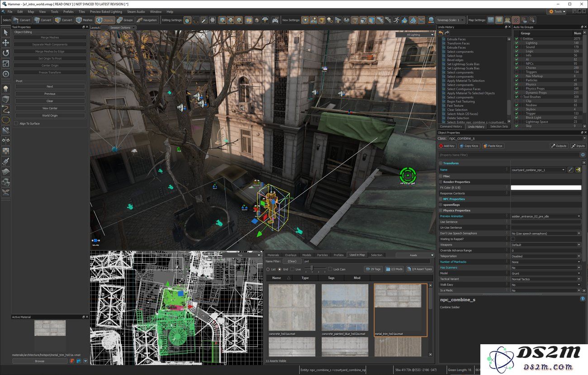Viewport: 588px width, 375px height.
Task: Click the Redo arrow in Undo History
Action: 447,33
